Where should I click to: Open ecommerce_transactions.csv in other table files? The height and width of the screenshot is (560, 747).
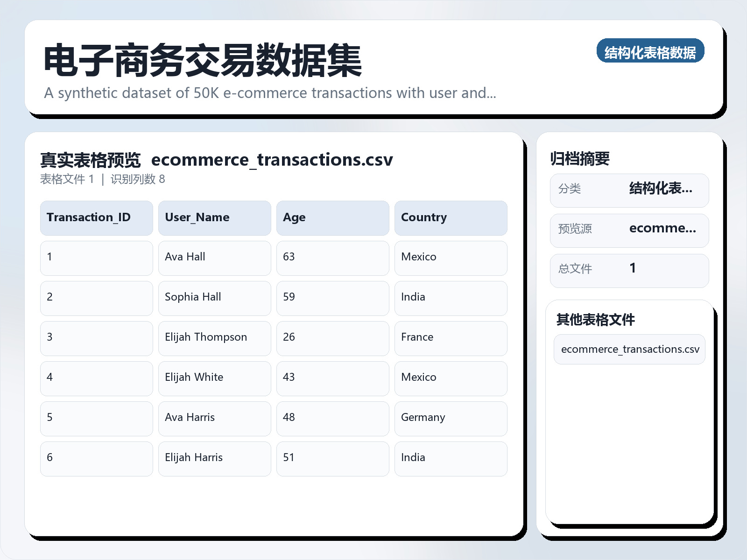pyautogui.click(x=629, y=349)
